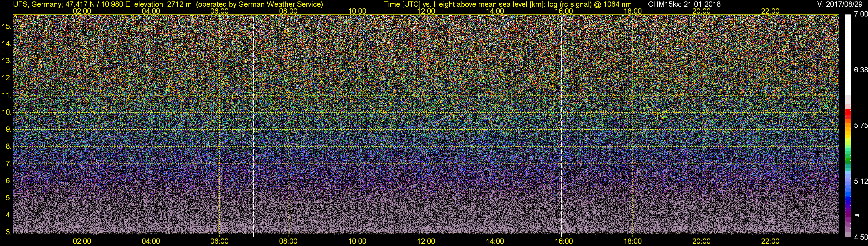This screenshot has width=868, height=246.
Task: Select "20:00" on the lower time axis
Action: click(x=702, y=241)
